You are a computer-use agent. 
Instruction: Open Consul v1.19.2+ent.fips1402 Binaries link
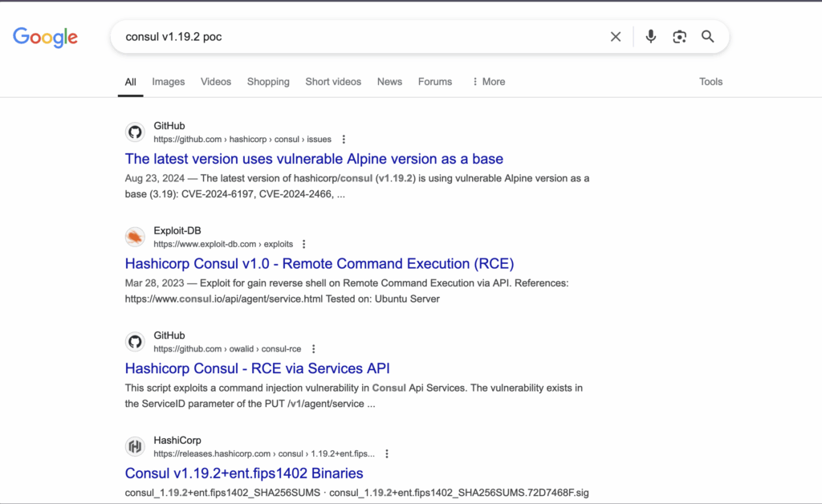point(244,474)
